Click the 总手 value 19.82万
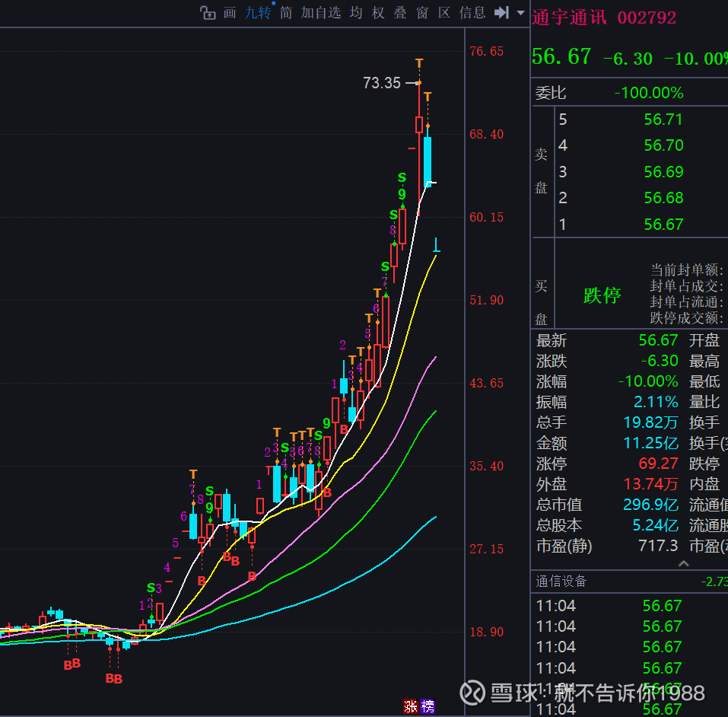Image resolution: width=728 pixels, height=717 pixels. (x=651, y=422)
